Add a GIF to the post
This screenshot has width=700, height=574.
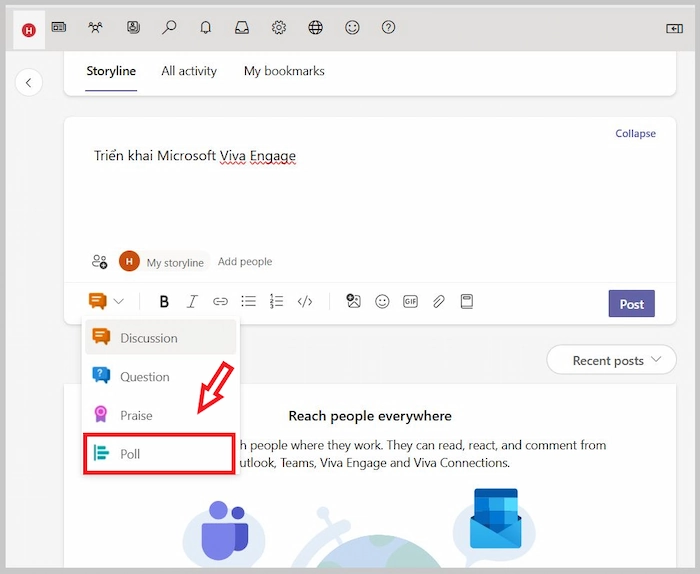(x=410, y=302)
